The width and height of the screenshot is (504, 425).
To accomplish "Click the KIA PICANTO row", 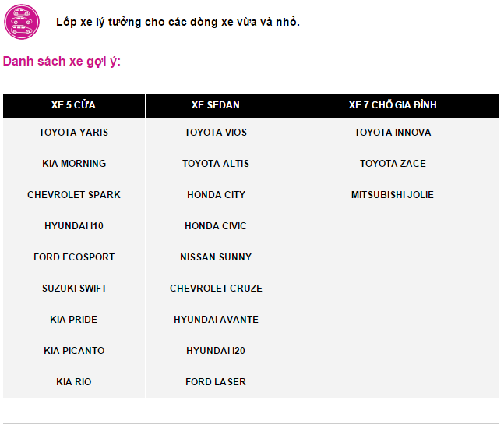I will pos(74,351).
